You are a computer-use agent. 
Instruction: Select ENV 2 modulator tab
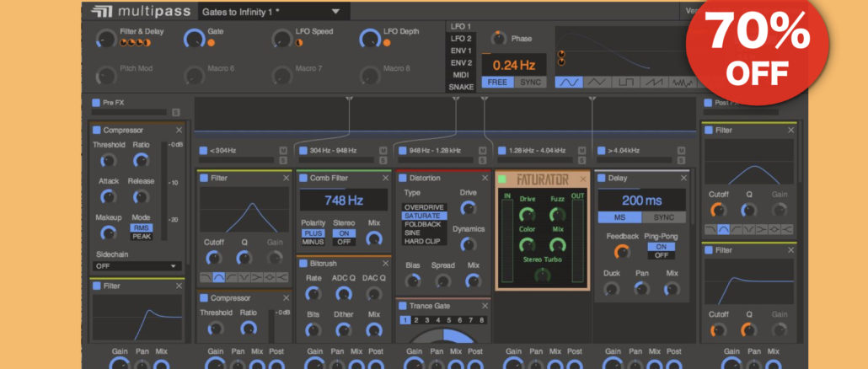click(461, 63)
